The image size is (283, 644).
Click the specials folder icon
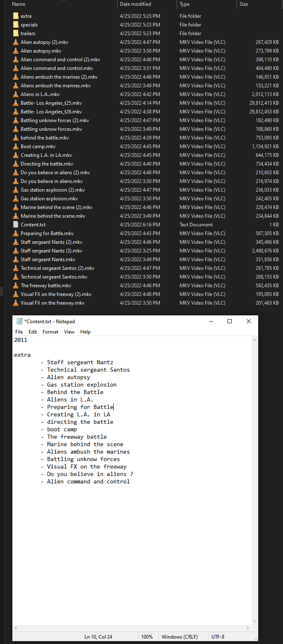click(x=16, y=25)
